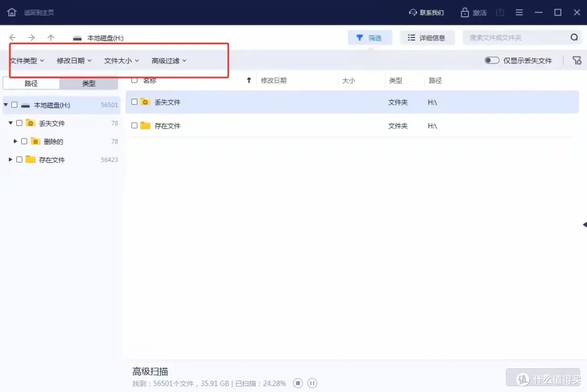Navigate up one folder level
Viewport: 587px width, 392px height.
51,37
